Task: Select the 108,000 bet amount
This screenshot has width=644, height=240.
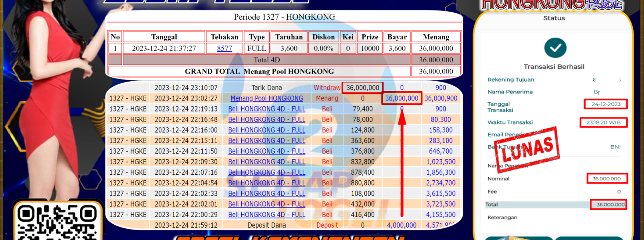Action: (x=363, y=194)
